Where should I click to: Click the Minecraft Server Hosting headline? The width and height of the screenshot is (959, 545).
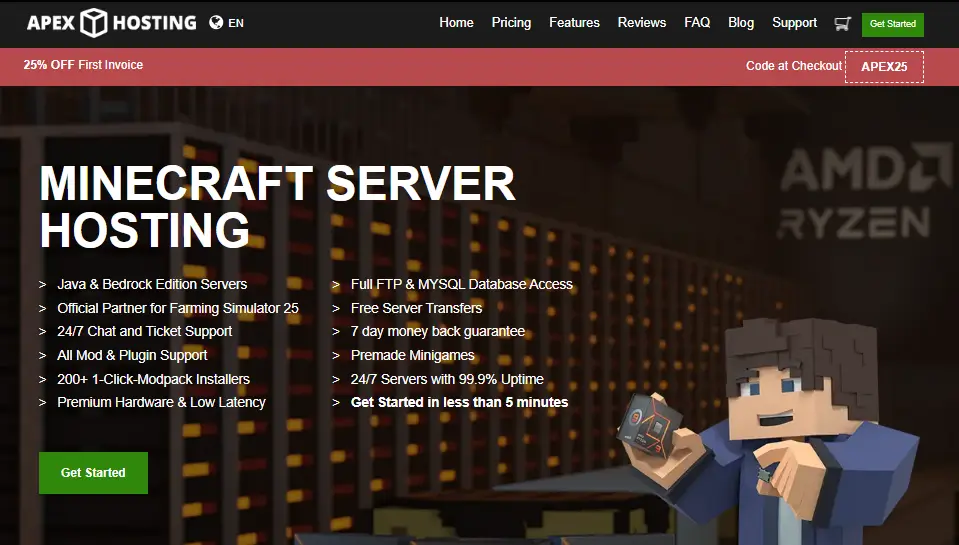(277, 206)
